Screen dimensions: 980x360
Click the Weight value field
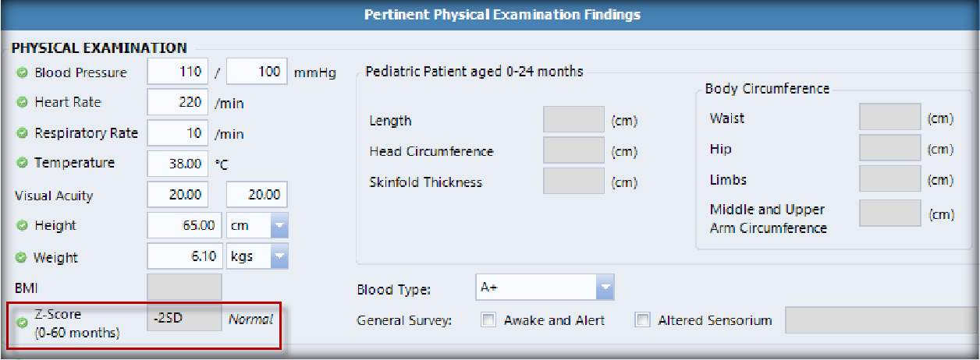tap(185, 256)
